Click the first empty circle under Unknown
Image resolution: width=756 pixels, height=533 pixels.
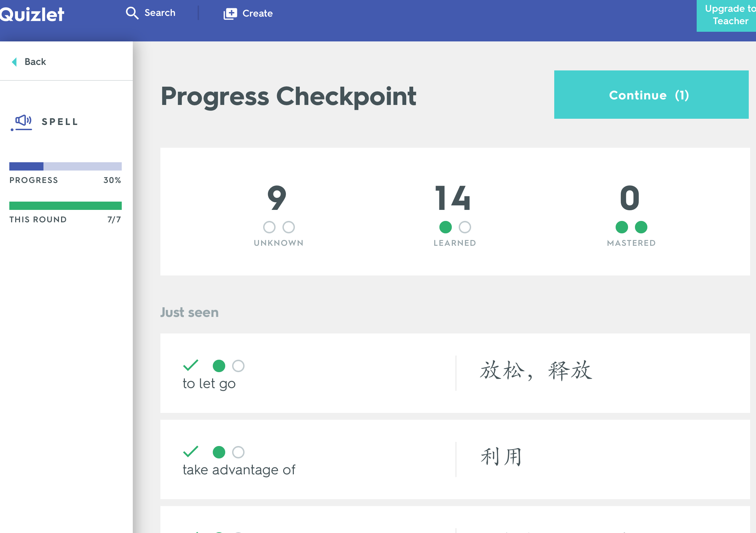(x=269, y=227)
